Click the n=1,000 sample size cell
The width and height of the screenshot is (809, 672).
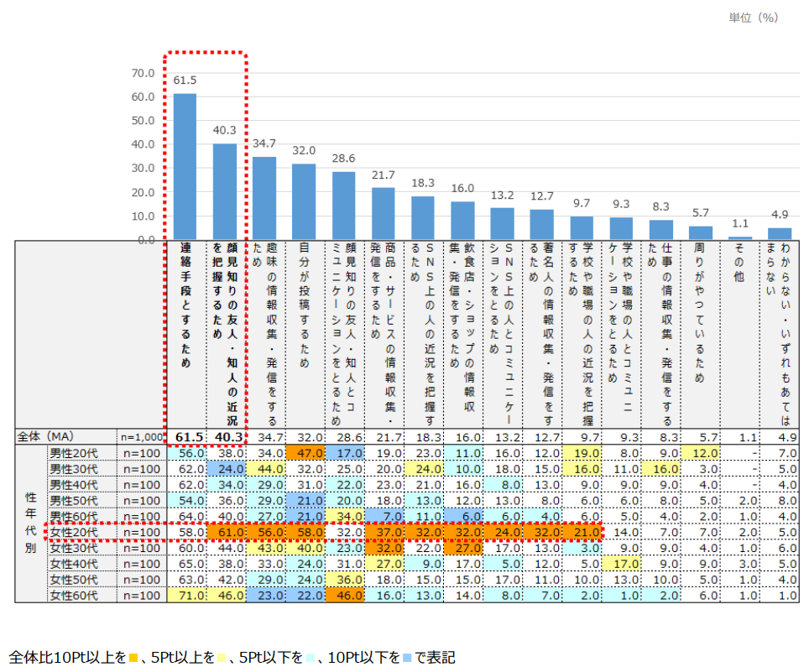click(x=140, y=436)
